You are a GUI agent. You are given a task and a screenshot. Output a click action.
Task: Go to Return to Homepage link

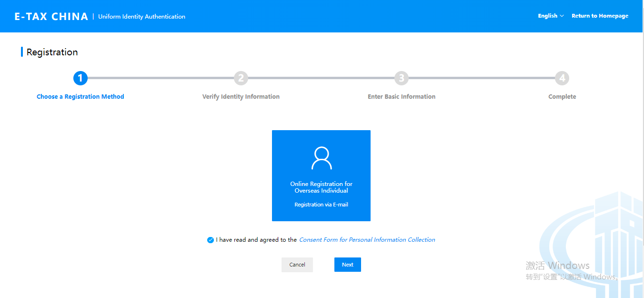[600, 16]
